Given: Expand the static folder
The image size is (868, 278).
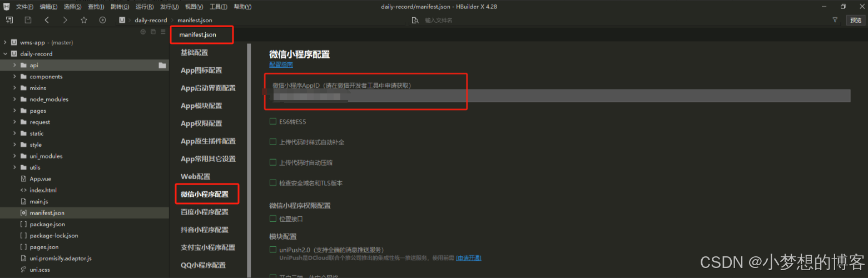Looking at the screenshot, I should tap(14, 133).
